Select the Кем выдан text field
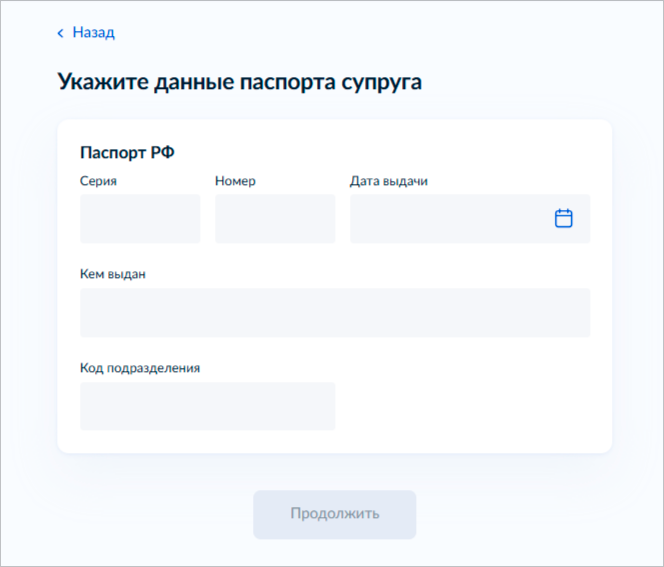This screenshot has height=567, width=664. 335,313
